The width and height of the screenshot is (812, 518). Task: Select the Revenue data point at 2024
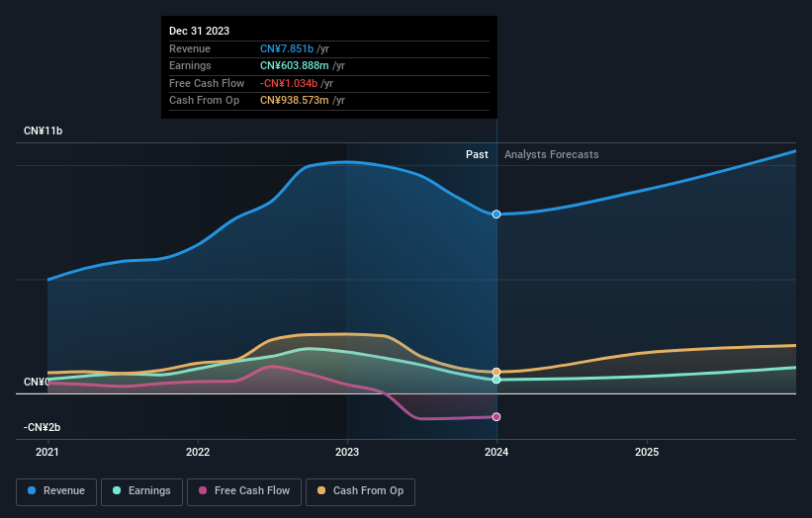[x=496, y=215]
